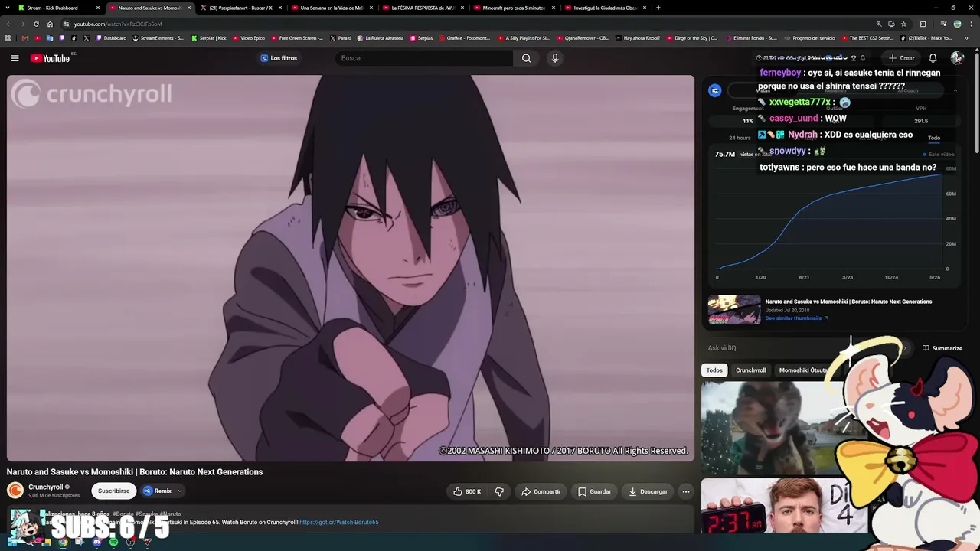Go back in the browser
The width and height of the screenshot is (980, 551).
(x=8, y=24)
